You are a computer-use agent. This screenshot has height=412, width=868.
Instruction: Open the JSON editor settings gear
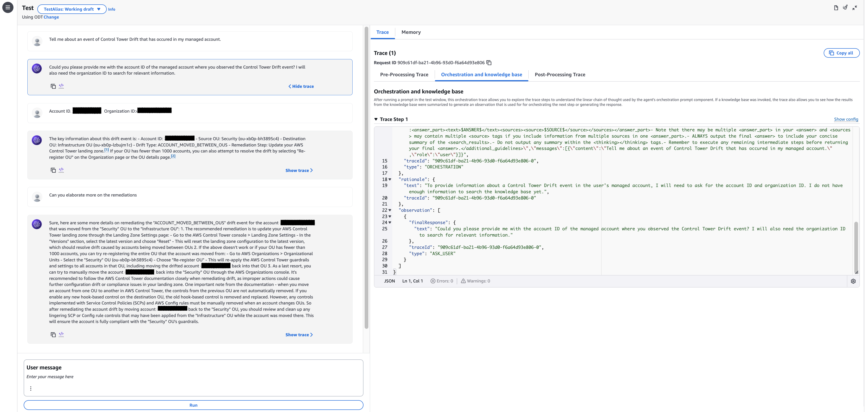[x=853, y=281]
